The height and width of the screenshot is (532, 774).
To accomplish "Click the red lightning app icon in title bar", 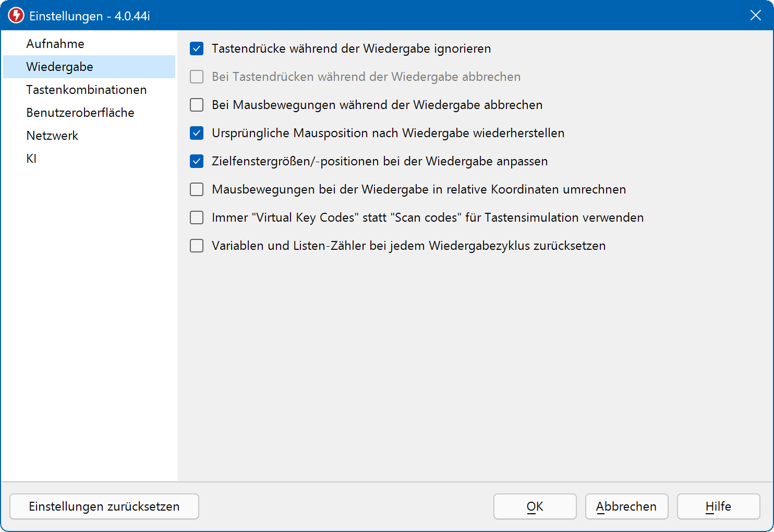I will 16,16.
